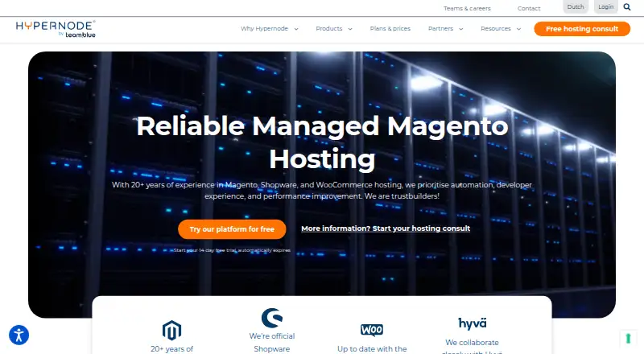Open the accessibility widget icon

pos(19,335)
